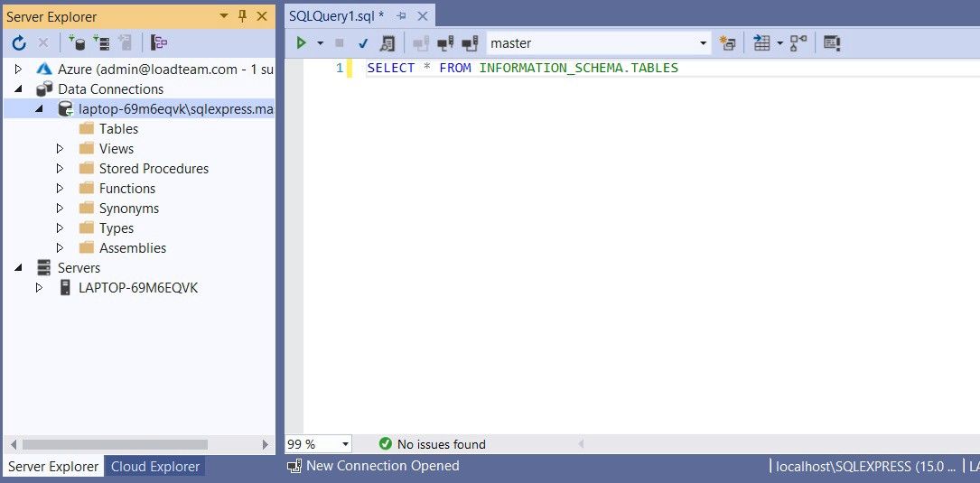Toggle auto-hide pin on Server Explorer
Viewport: 980px width, 483px height.
(x=243, y=17)
